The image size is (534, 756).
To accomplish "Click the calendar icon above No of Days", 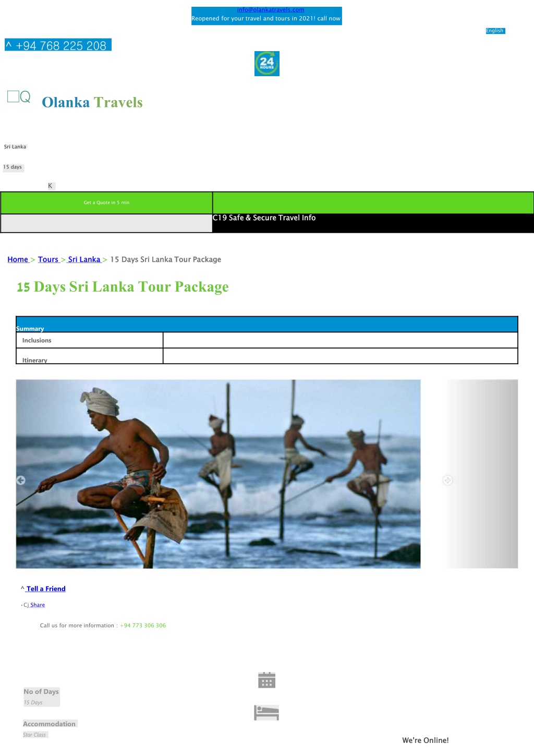I will [x=266, y=680].
